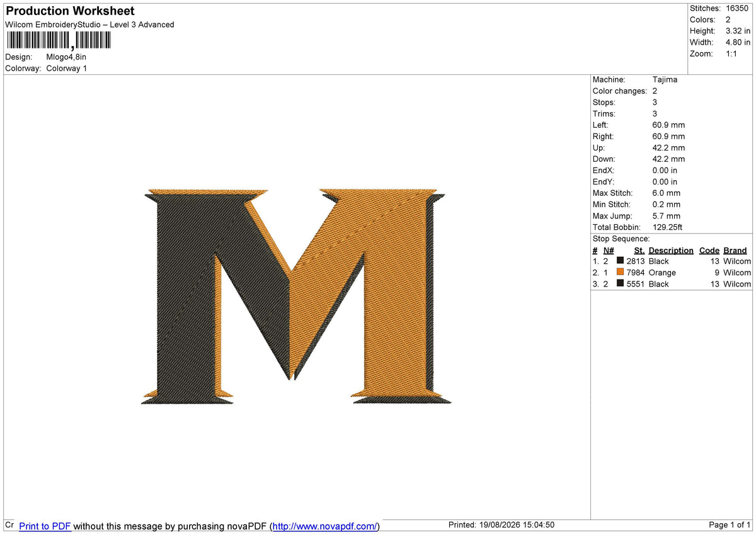Screen dimensions: 756x534
Task: Select the Machine value Tajima
Action: click(665, 79)
